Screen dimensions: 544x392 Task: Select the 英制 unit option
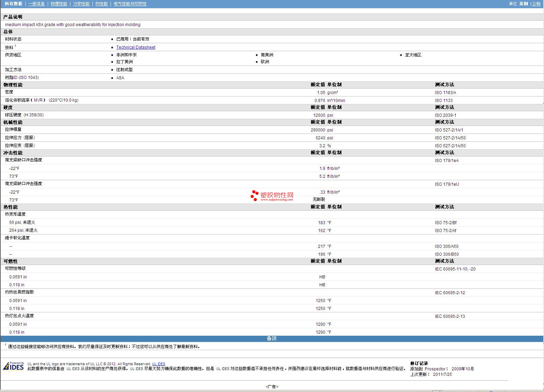tap(523, 4)
